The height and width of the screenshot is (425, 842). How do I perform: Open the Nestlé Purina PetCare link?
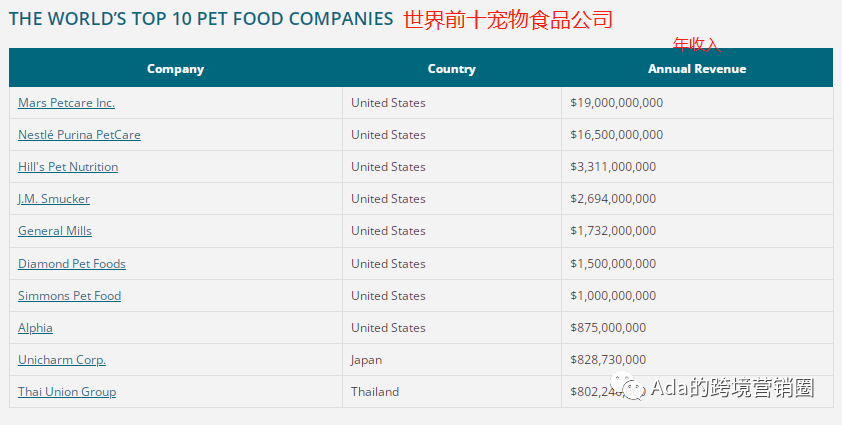[79, 135]
